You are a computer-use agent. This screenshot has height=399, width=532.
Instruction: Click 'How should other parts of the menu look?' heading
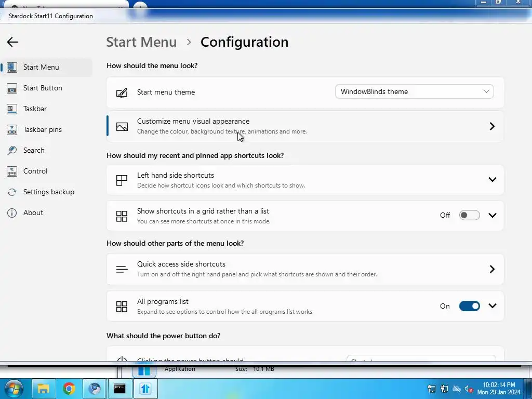pos(175,243)
